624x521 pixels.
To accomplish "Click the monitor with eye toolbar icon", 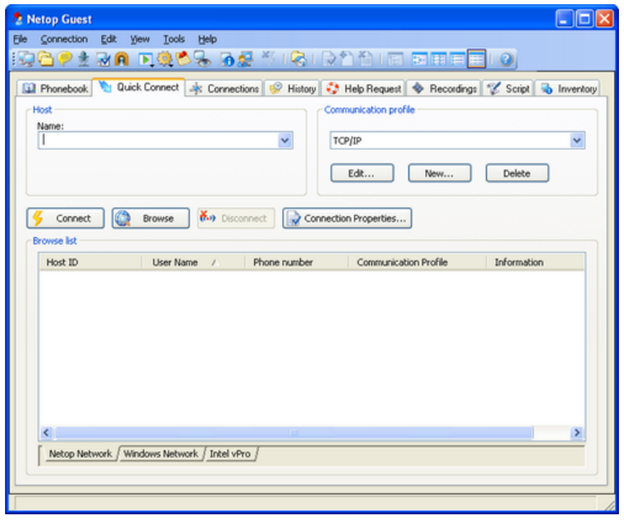I will coord(203,59).
